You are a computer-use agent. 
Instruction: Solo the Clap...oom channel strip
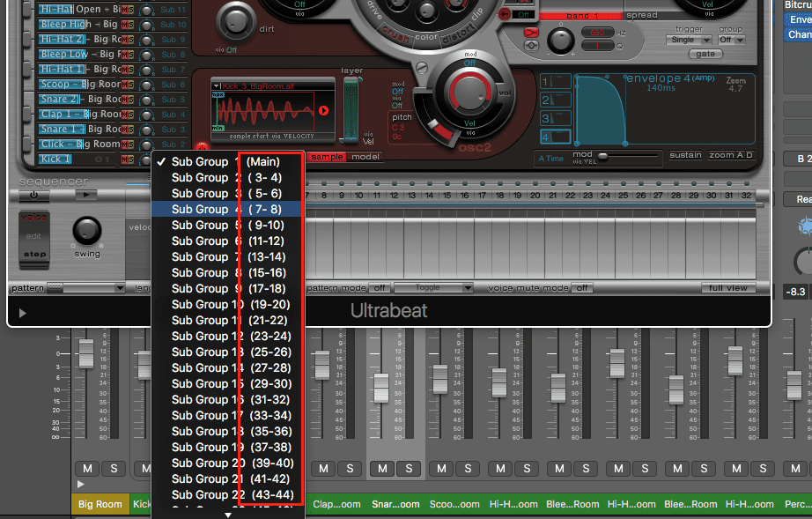(x=350, y=469)
